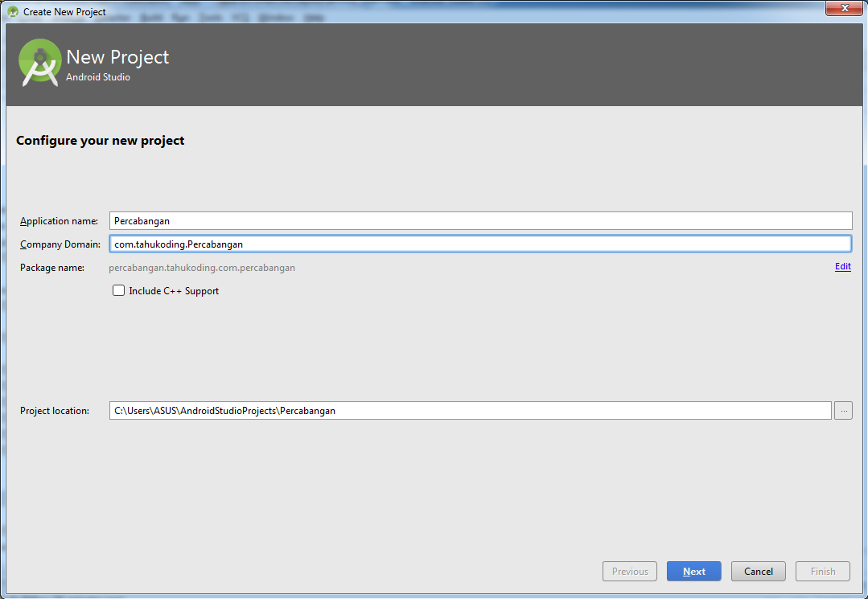Click the 'Company Domain:' label
The height and width of the screenshot is (599, 868).
[x=60, y=244]
